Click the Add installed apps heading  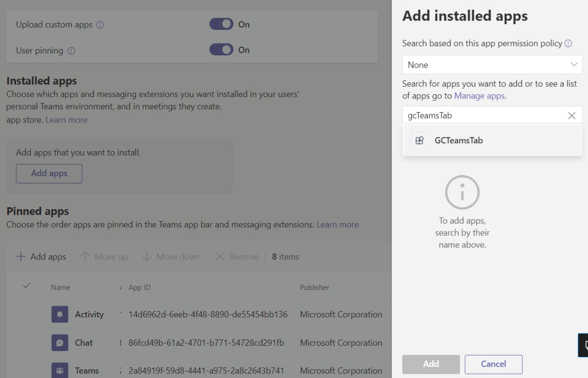465,16
